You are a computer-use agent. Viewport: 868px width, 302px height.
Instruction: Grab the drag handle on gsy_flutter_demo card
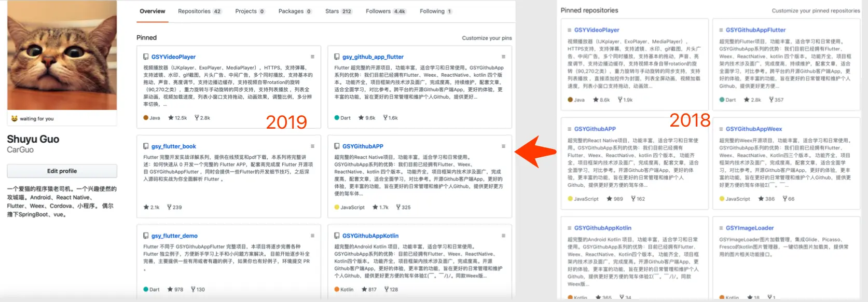coord(312,236)
